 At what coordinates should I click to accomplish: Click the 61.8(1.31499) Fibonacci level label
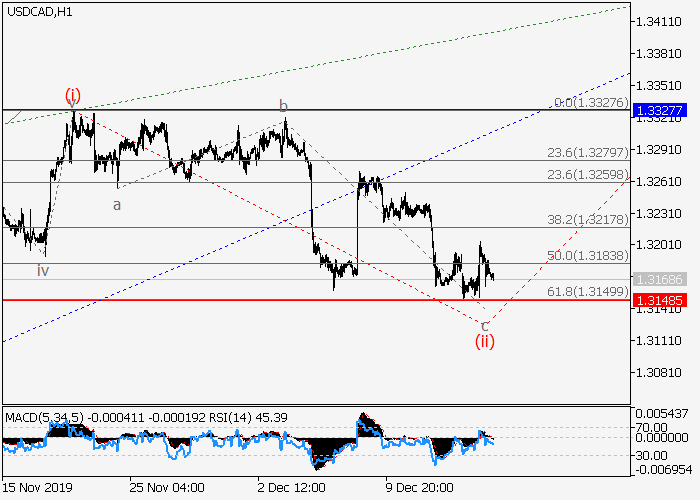587,292
